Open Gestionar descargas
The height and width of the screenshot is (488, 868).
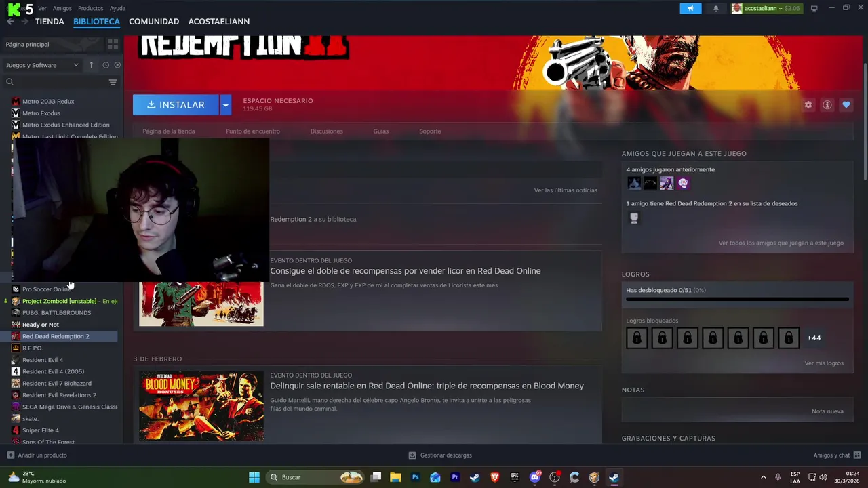pyautogui.click(x=440, y=455)
